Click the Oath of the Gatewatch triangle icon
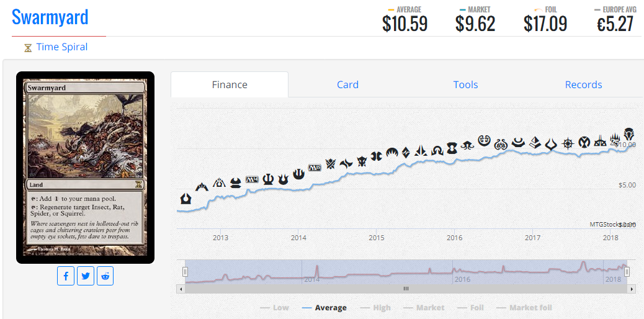The image size is (644, 319). point(421,151)
